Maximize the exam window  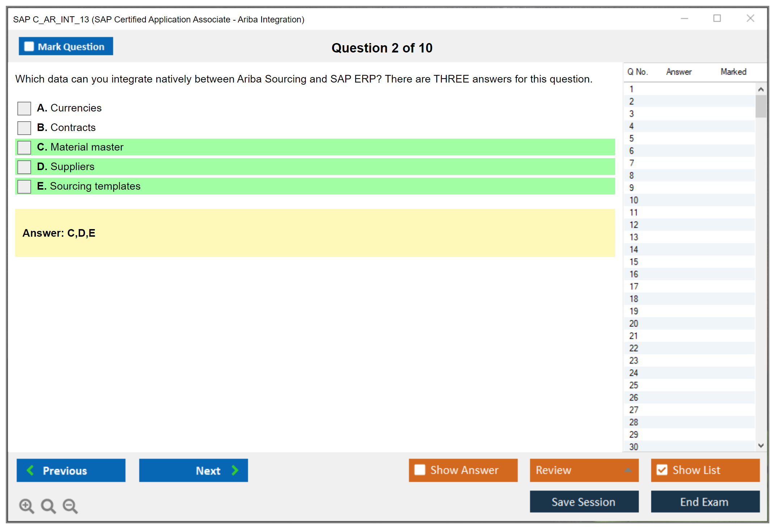[717, 18]
